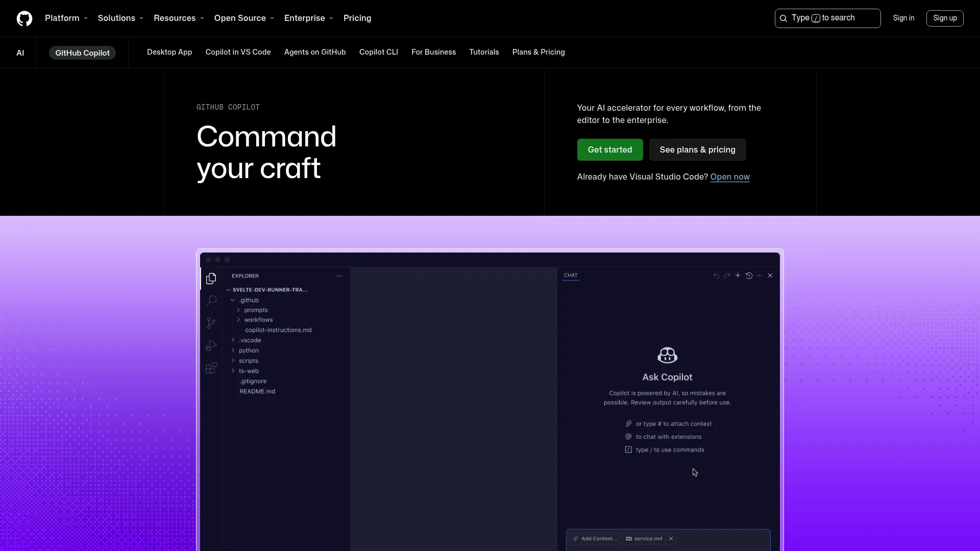Open the Pricing nav link
This screenshot has height=551, width=980.
[x=357, y=18]
